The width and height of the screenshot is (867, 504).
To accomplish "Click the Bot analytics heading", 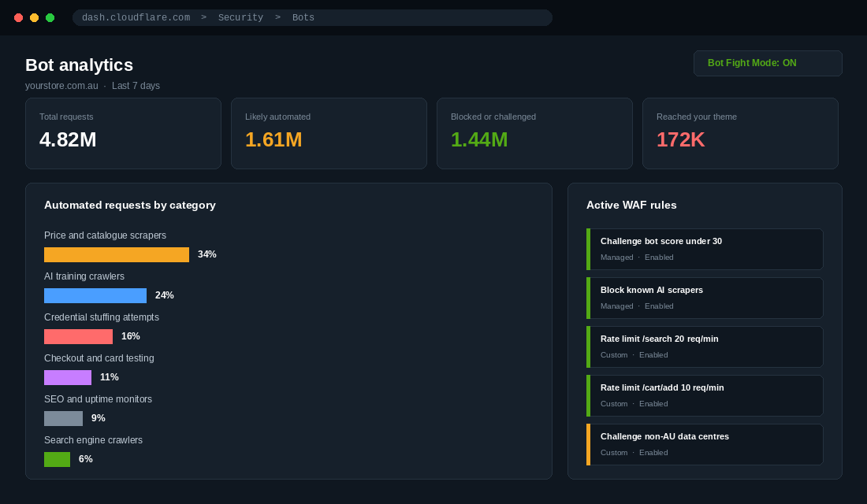I will [x=79, y=65].
